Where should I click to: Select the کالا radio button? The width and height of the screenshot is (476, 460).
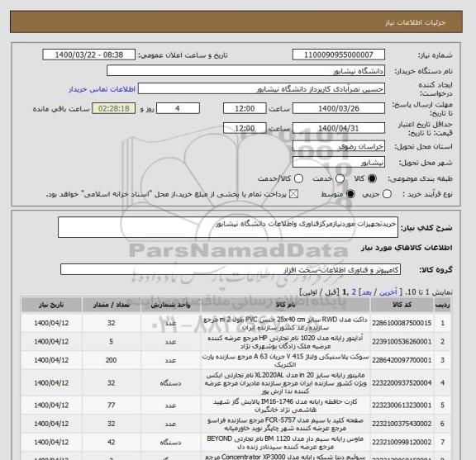pos(372,178)
